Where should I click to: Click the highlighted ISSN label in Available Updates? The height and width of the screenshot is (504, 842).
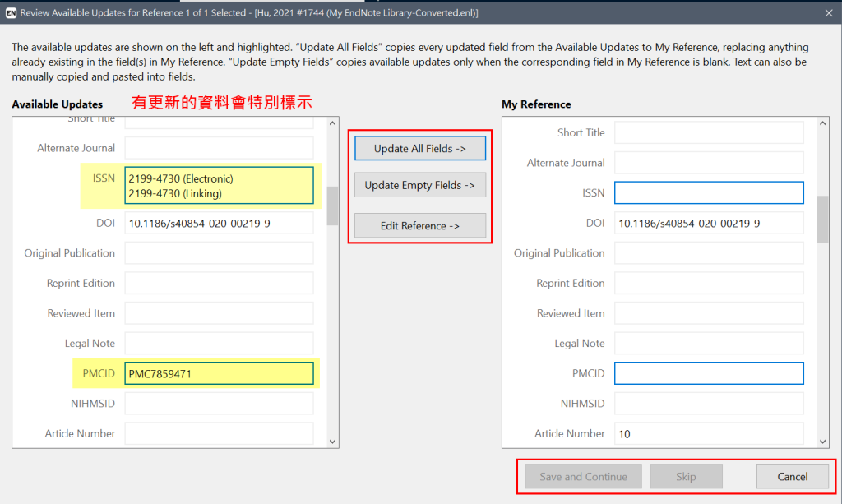point(104,178)
